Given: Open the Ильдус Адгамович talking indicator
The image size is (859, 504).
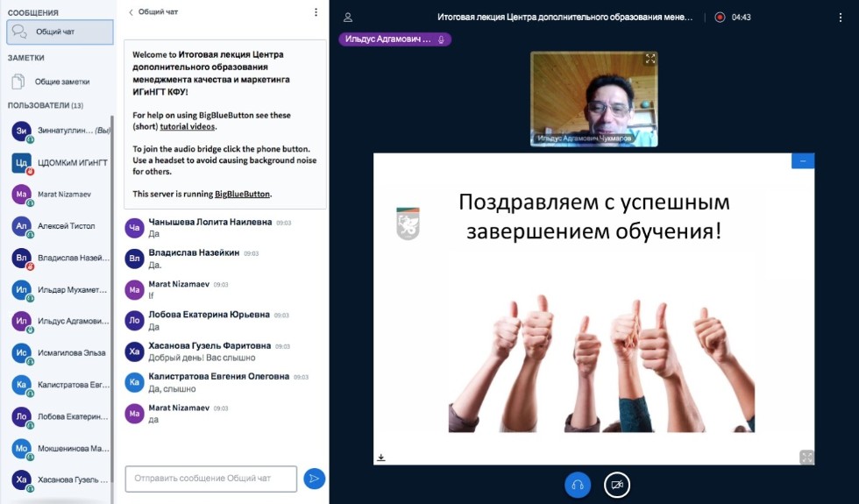Looking at the screenshot, I should 394,39.
